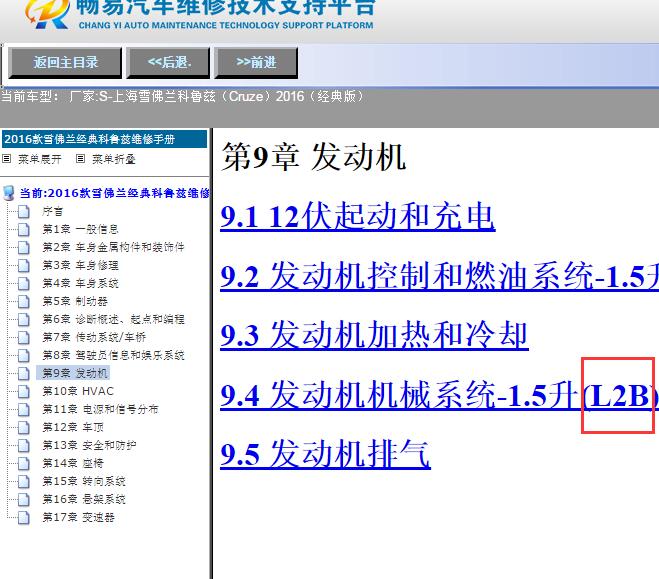
Task: Open 第13章 安全和防护
Action: tap(89, 445)
